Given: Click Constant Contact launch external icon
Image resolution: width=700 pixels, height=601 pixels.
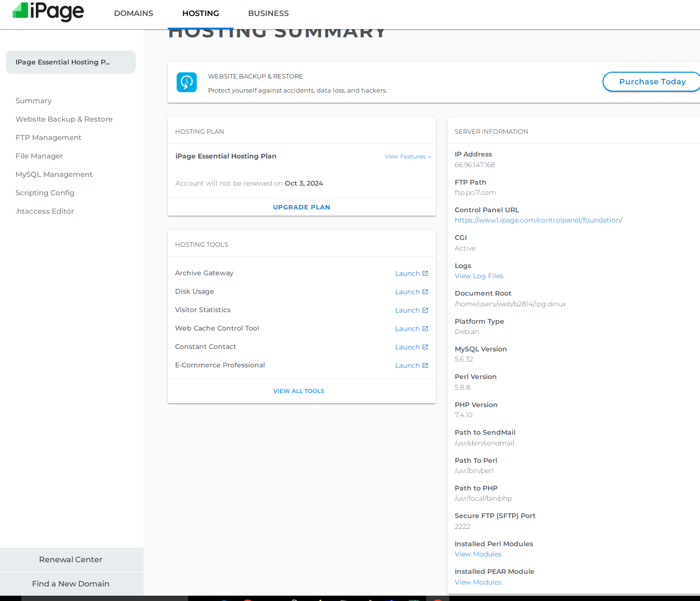Looking at the screenshot, I should pos(425,347).
